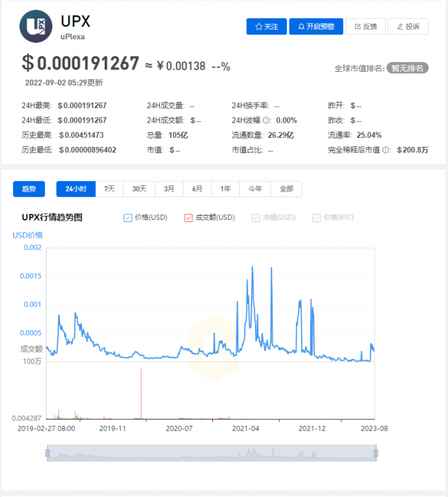Viewport: 448px width, 497px height.
Task: Click the 流通率 value 25.04%
Action: pos(369,135)
